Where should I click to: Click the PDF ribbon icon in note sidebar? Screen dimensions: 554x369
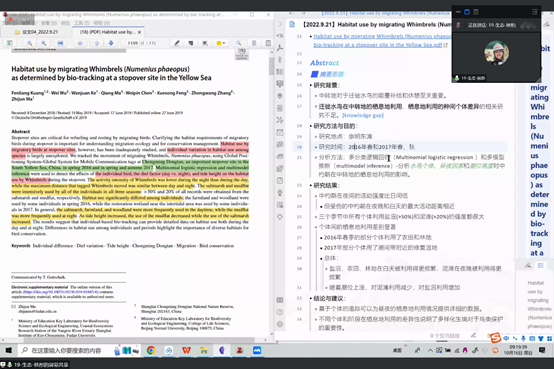[x=280, y=48]
